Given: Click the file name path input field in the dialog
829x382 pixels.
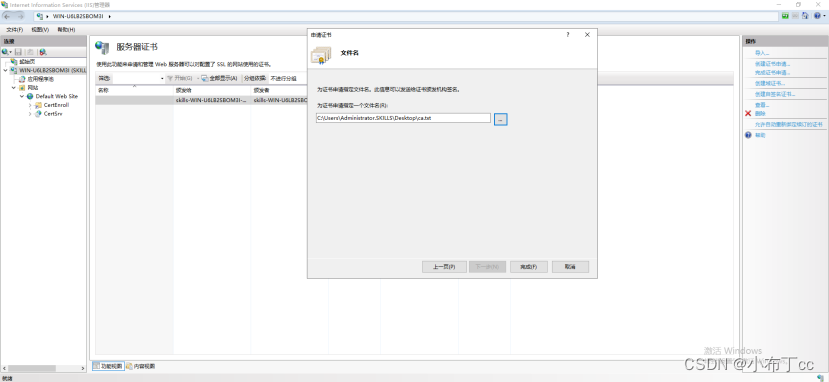Looking at the screenshot, I should pos(403,118).
